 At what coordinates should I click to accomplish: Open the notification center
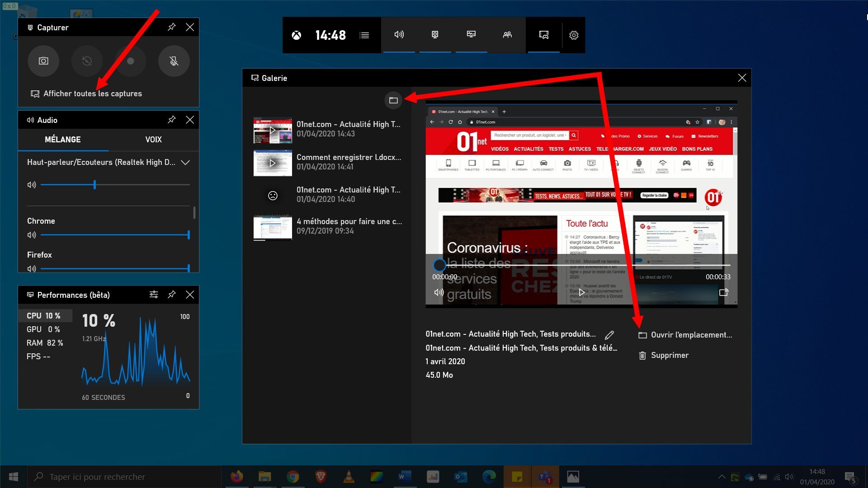point(850,477)
